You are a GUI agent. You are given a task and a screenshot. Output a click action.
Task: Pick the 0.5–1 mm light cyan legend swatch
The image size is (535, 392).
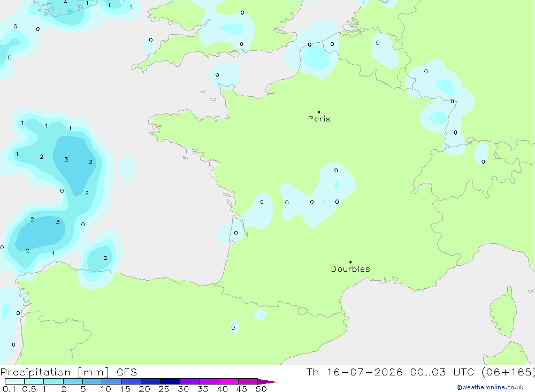(x=34, y=381)
